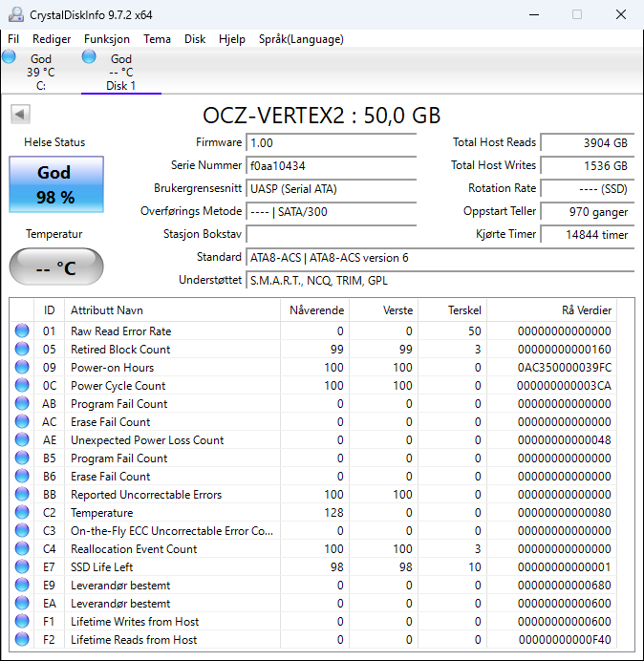Click status orb for Power-on Hours
644x661 pixels.
coord(22,367)
